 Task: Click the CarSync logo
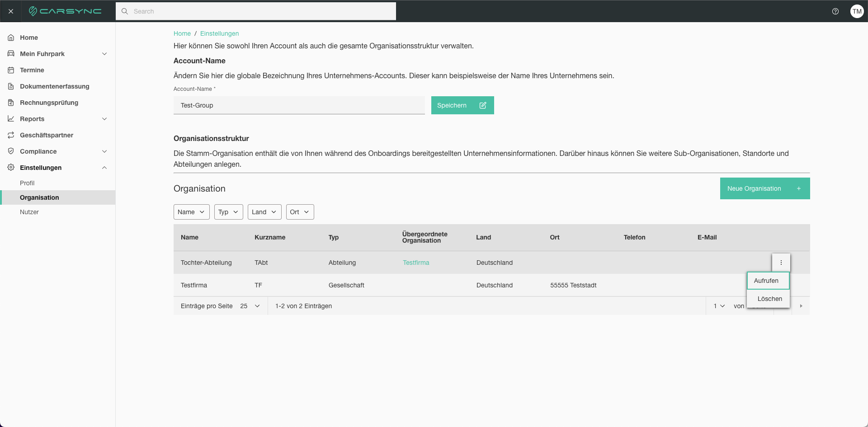65,11
